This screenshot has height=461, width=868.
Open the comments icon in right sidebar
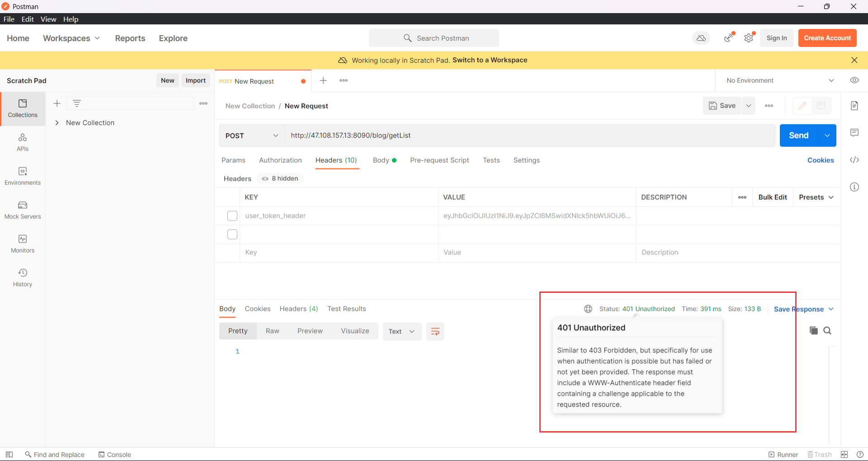click(x=854, y=132)
